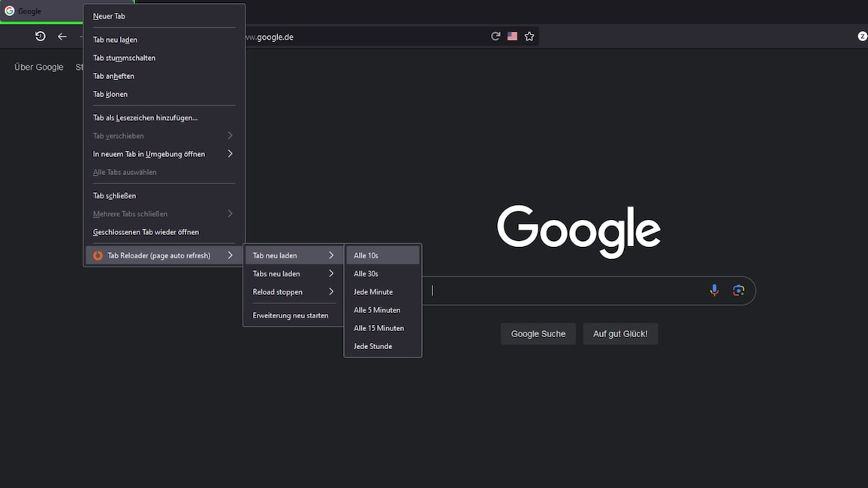The width and height of the screenshot is (868, 488).
Task: Select Alle 5 Minuten reload interval
Action: pyautogui.click(x=382, y=310)
